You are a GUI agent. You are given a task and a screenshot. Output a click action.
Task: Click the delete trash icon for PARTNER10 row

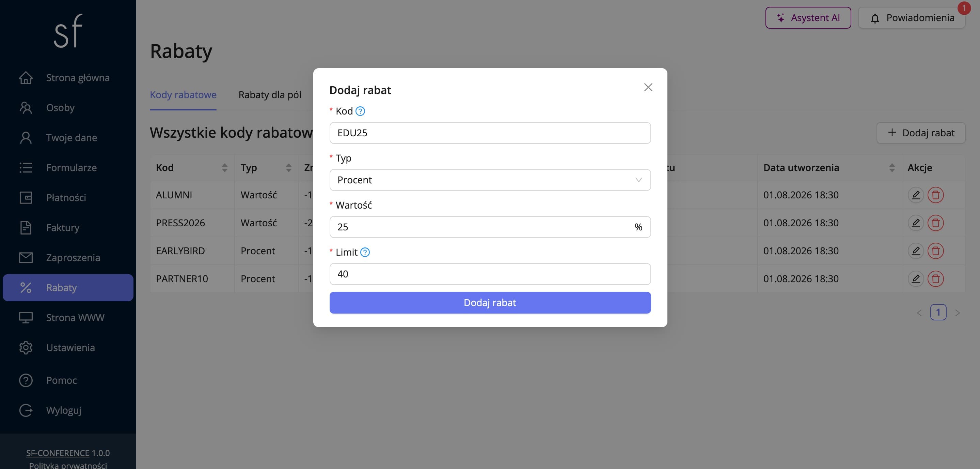coord(935,279)
